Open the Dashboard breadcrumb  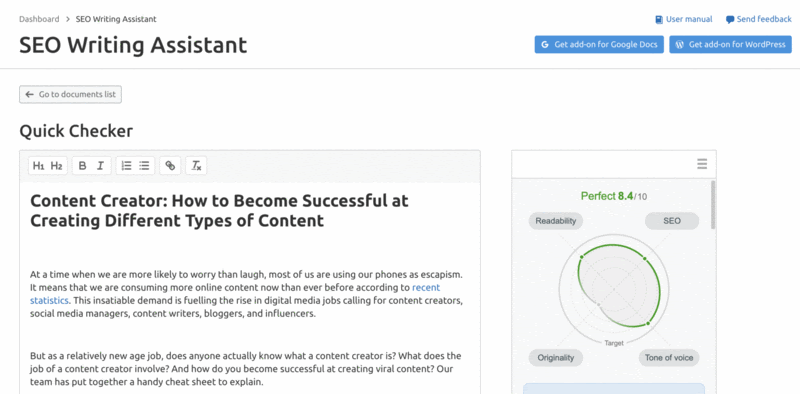(x=39, y=19)
